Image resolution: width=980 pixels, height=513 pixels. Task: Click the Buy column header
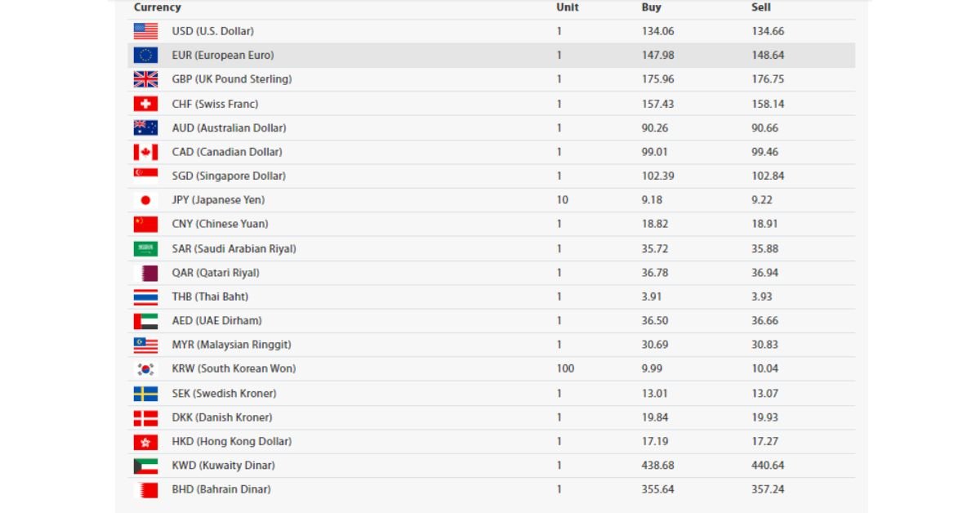click(x=652, y=7)
